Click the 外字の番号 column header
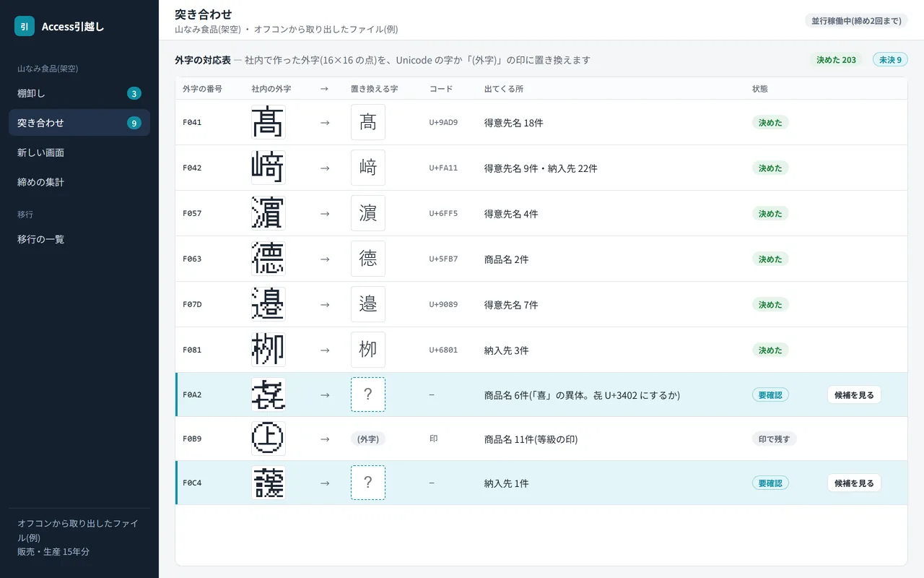This screenshot has width=924, height=578. click(202, 89)
